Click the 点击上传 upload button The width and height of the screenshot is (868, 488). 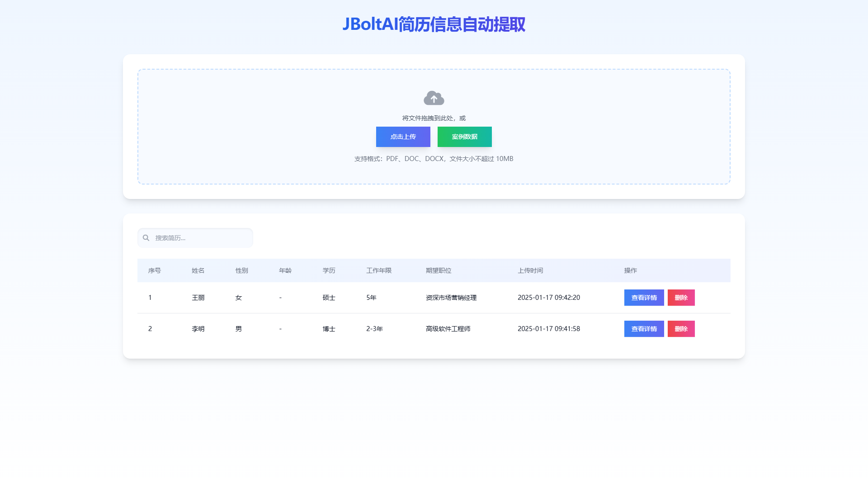(403, 137)
